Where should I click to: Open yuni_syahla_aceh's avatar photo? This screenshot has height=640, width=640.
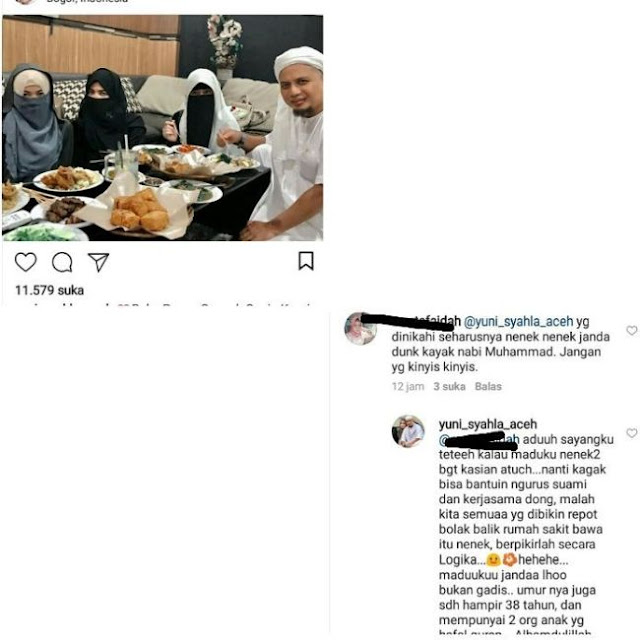(408, 431)
